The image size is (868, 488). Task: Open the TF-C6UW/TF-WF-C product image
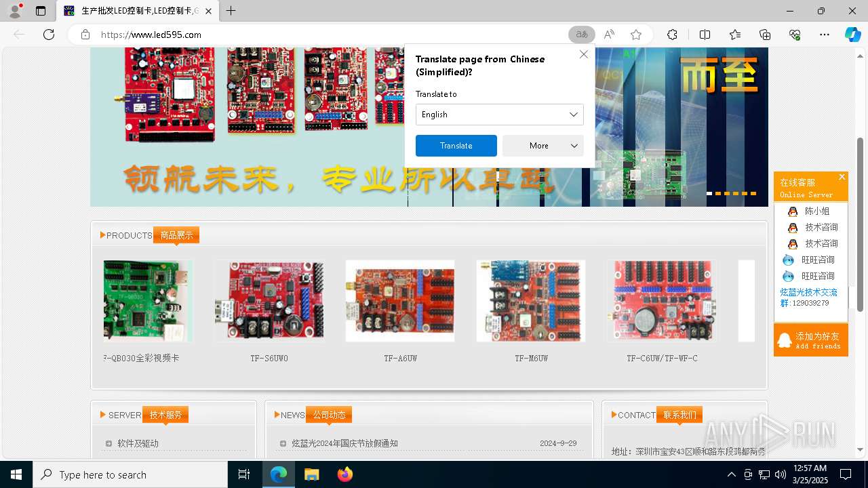coord(662,301)
